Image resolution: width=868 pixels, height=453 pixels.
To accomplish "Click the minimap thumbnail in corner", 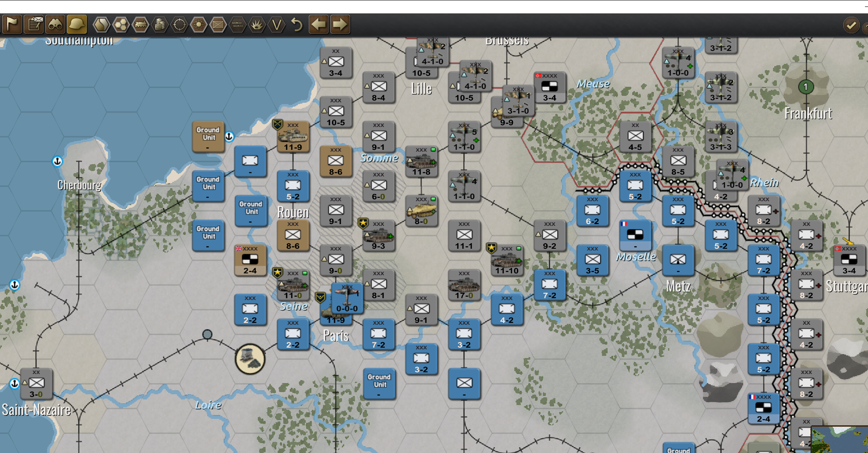I will pos(839,440).
